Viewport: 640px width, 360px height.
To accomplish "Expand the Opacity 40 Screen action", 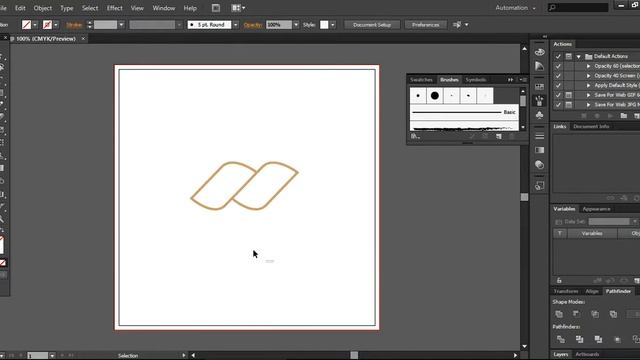I will [x=589, y=76].
